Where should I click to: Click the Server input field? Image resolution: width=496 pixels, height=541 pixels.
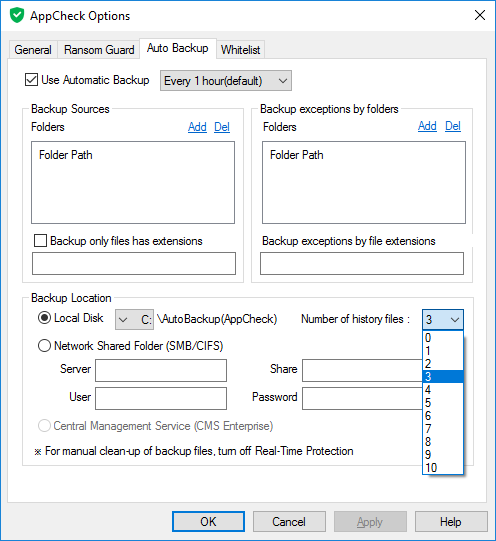point(161,370)
